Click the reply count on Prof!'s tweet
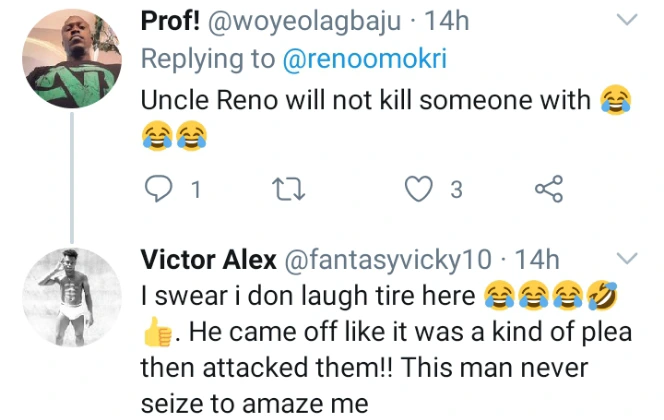664x420 pixels. point(196,190)
